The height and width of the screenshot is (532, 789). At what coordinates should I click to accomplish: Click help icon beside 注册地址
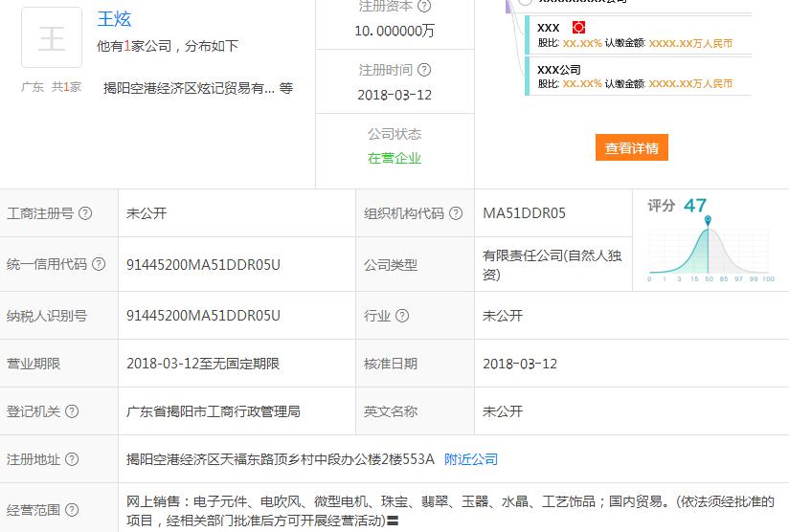coord(73,459)
